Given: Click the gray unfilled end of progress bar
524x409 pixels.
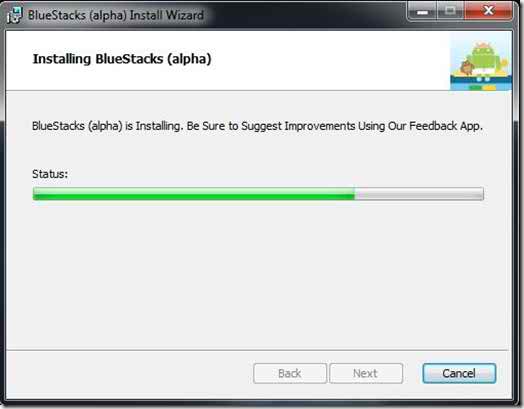Looking at the screenshot, I should tap(419, 194).
